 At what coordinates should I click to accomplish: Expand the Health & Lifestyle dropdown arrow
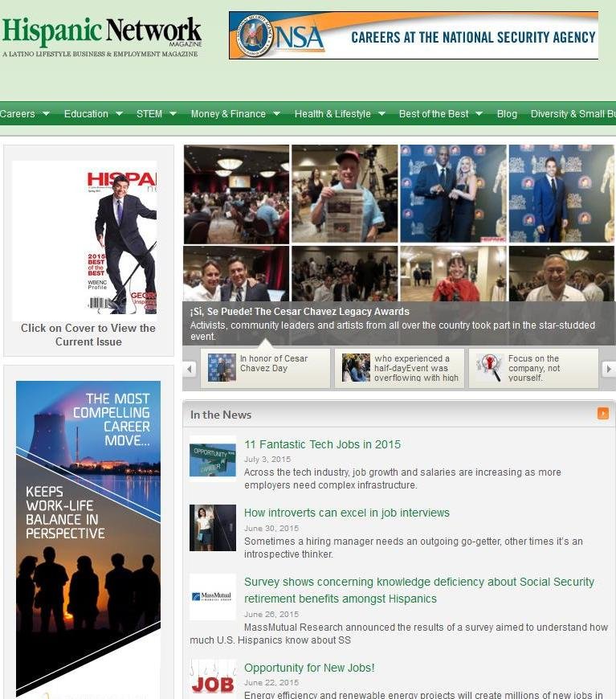(x=381, y=113)
